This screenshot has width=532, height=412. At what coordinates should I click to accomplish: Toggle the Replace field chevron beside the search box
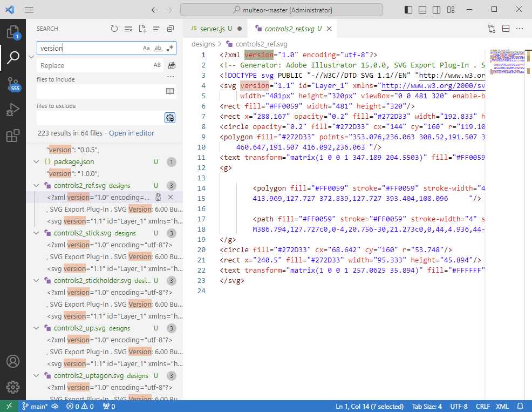point(31,57)
